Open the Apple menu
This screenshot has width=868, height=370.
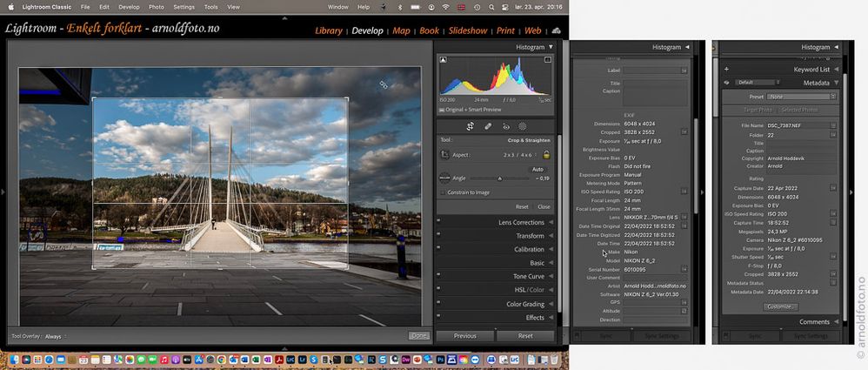point(10,7)
